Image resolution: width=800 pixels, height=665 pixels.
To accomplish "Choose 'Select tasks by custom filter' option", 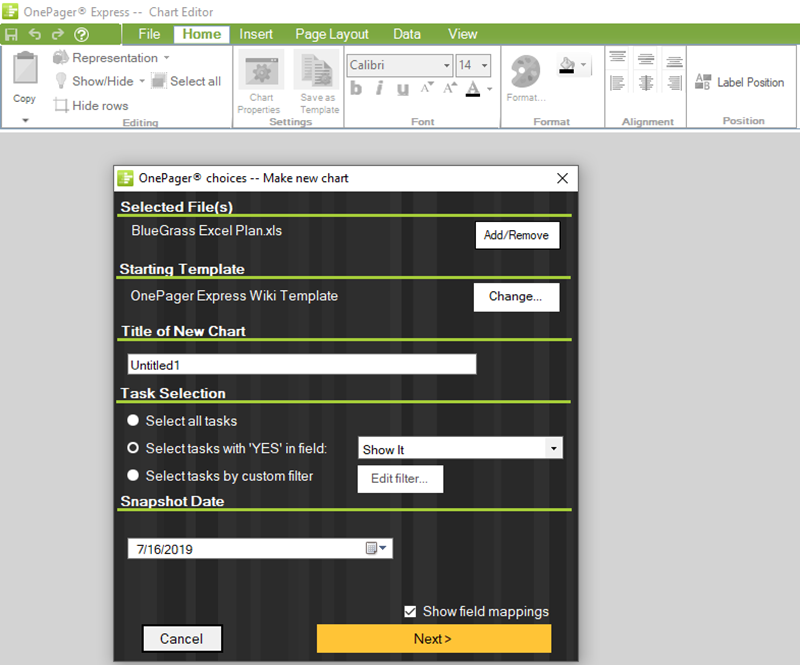I will [133, 475].
